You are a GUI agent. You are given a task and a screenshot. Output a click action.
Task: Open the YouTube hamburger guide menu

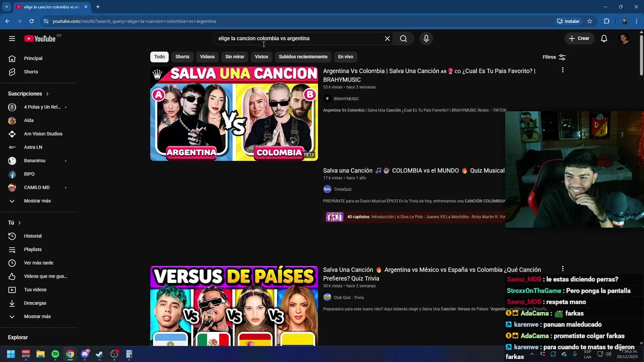click(12, 39)
